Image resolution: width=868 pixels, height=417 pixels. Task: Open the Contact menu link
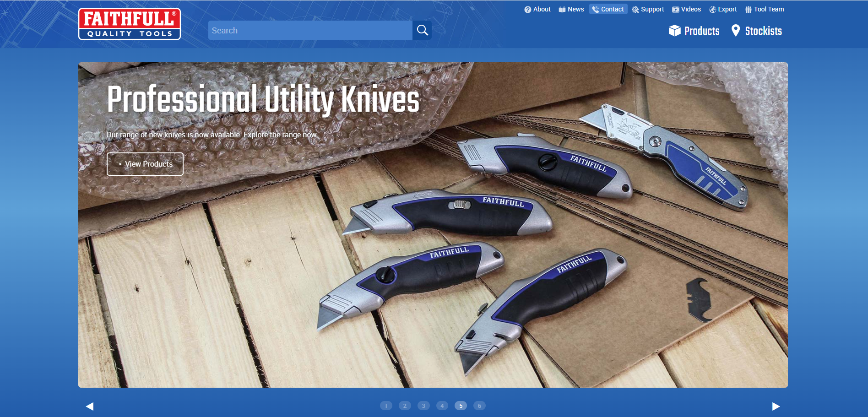(608, 9)
